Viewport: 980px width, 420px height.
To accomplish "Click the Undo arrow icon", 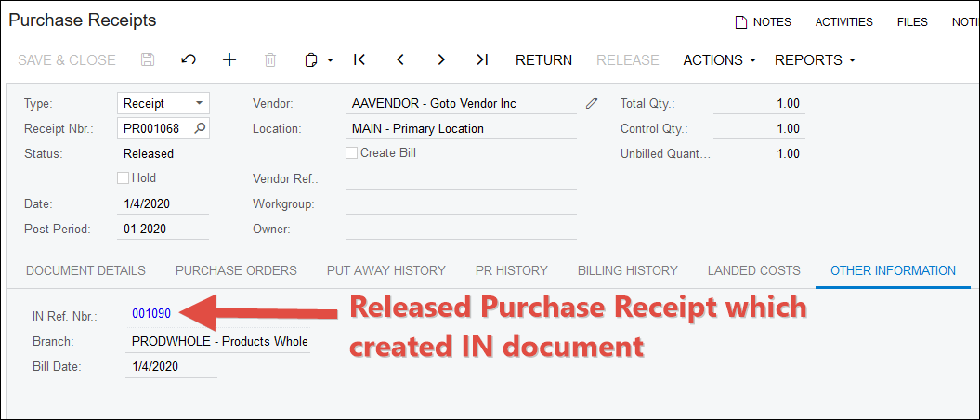I will pos(189,59).
